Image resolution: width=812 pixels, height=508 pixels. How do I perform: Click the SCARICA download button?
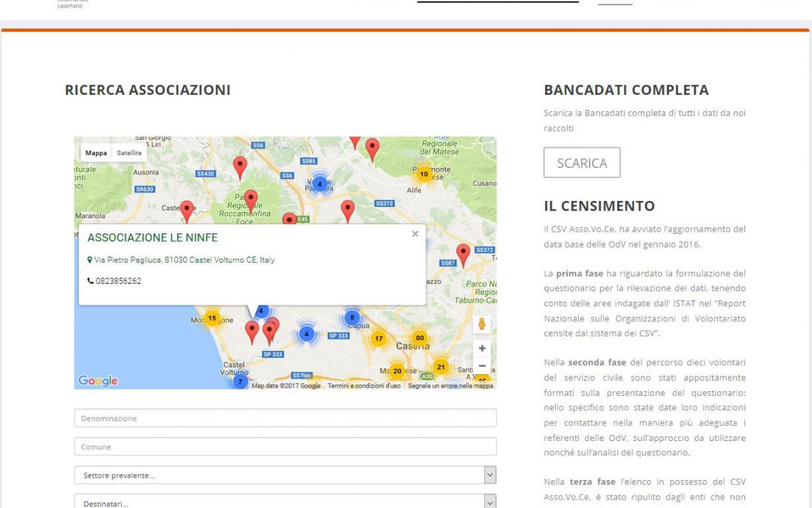(x=582, y=163)
